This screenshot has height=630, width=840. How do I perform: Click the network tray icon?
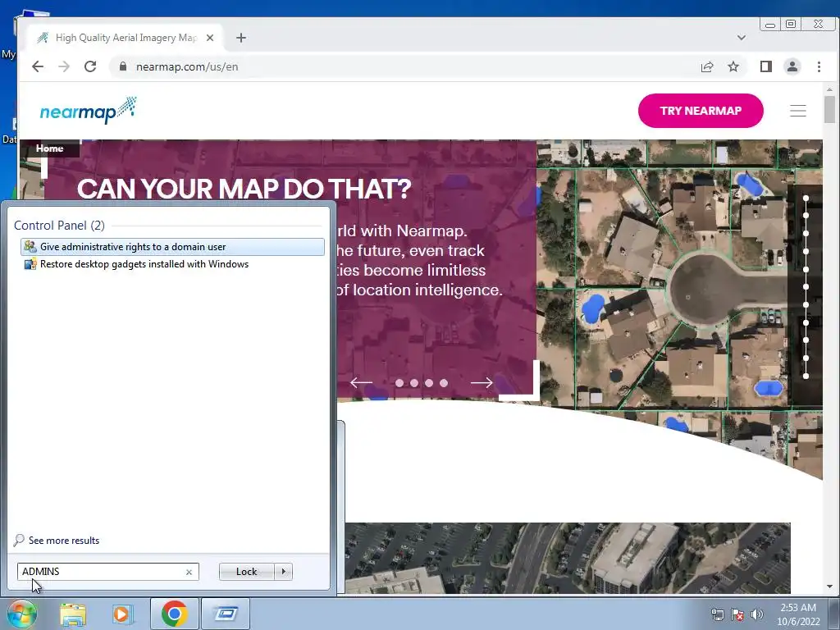pyautogui.click(x=717, y=614)
